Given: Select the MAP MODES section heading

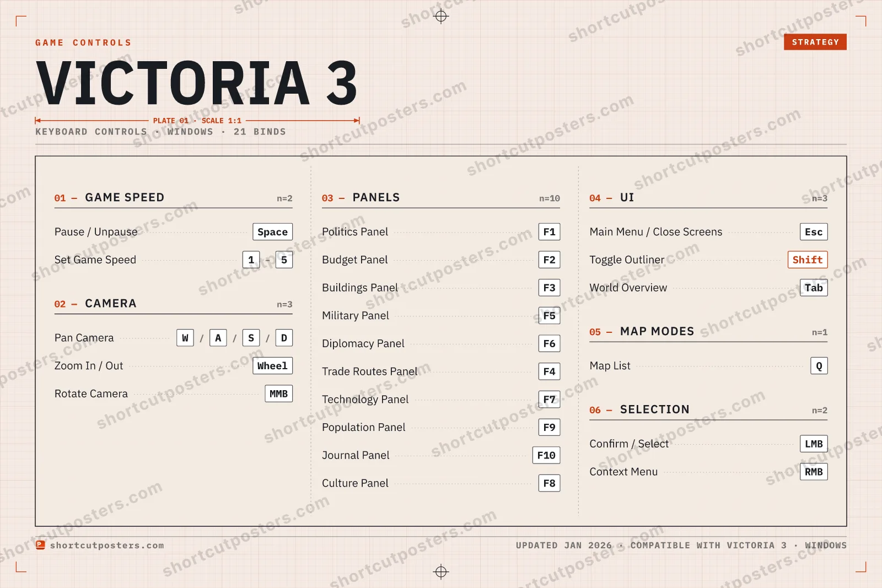Looking at the screenshot, I should click(x=657, y=331).
